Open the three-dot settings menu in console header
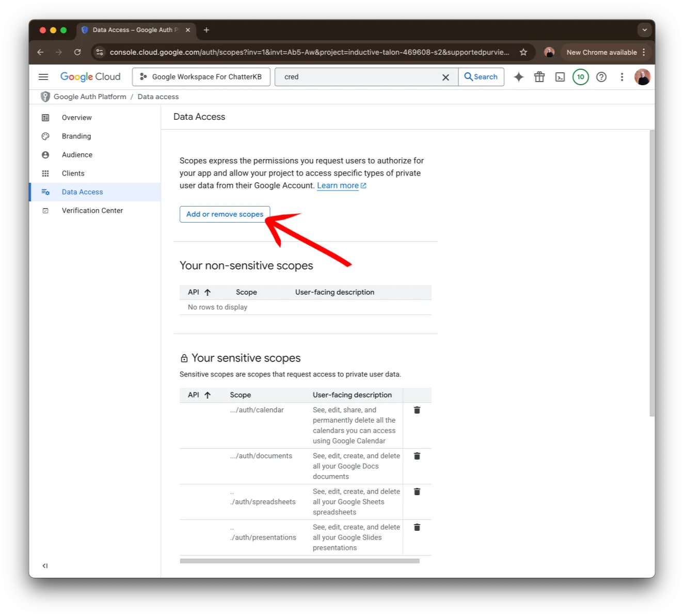The image size is (684, 616). point(622,77)
